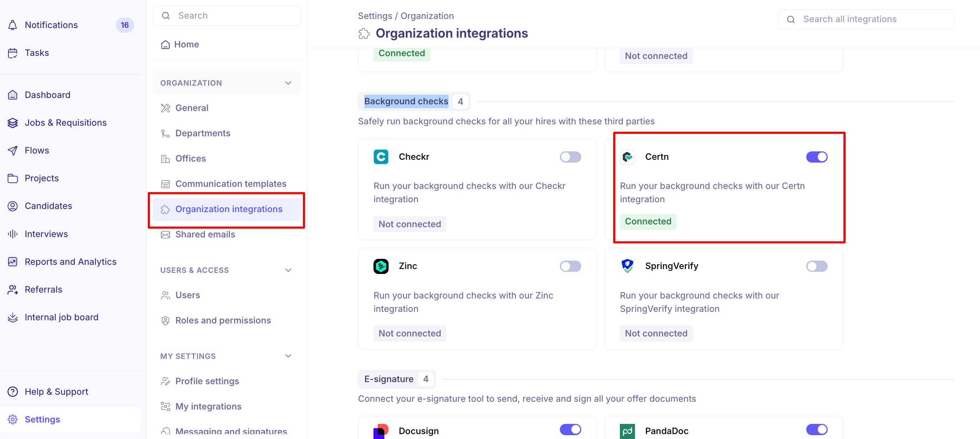Viewport: 980px width, 439px height.
Task: Click the Settings gear icon
Action: [x=13, y=419]
